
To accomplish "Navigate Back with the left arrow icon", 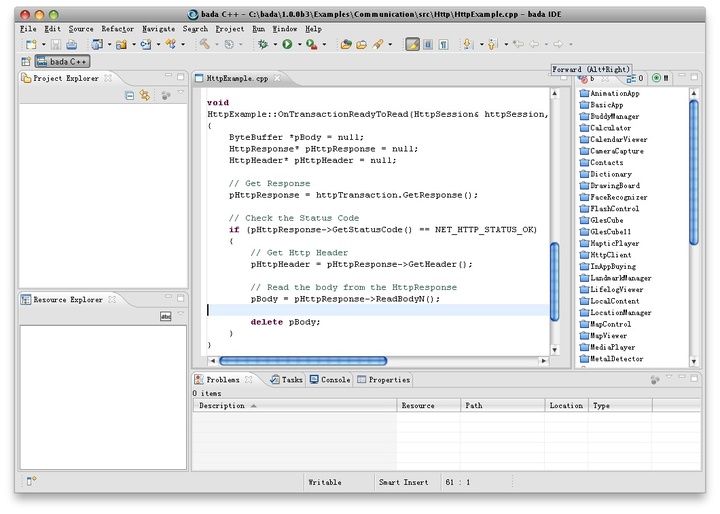I will [534, 44].
